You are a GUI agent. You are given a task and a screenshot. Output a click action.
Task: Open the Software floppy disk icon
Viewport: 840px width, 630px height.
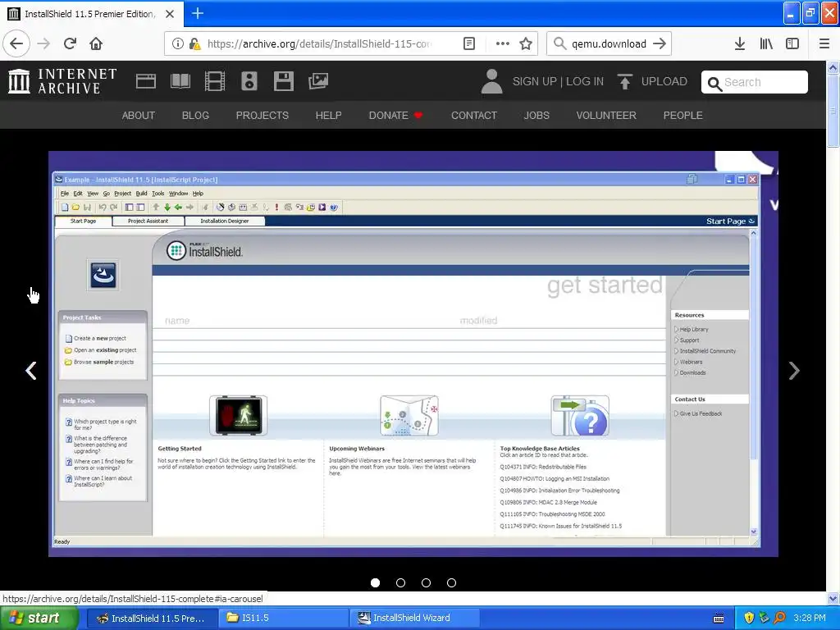[283, 81]
